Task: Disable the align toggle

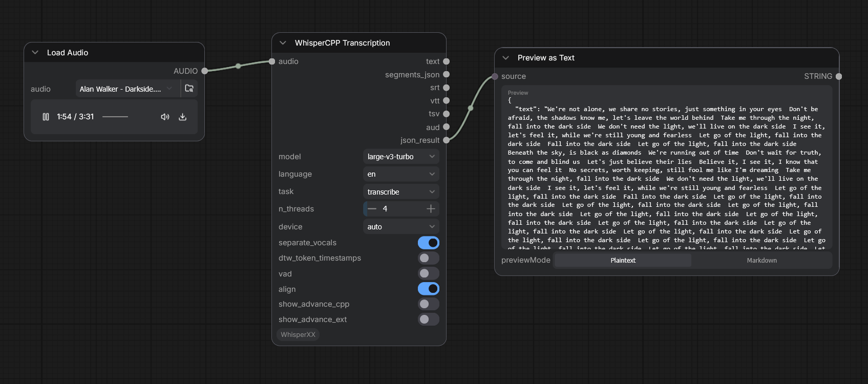Action: [x=429, y=289]
